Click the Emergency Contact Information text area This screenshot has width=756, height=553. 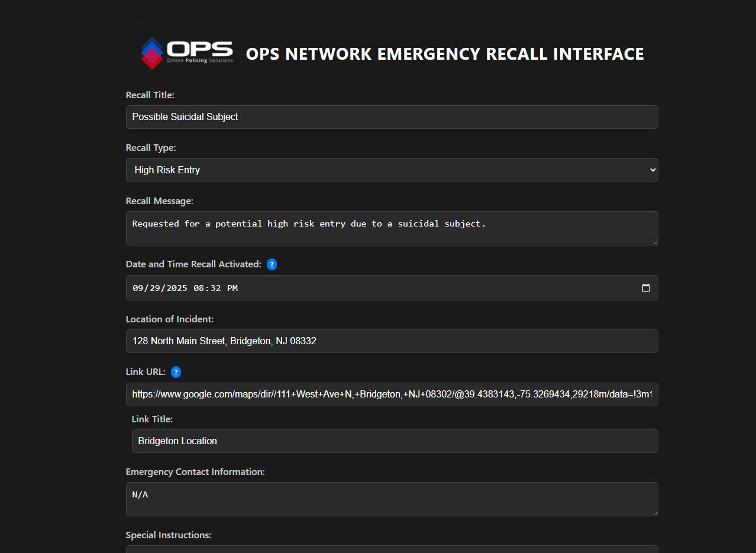pyautogui.click(x=392, y=499)
